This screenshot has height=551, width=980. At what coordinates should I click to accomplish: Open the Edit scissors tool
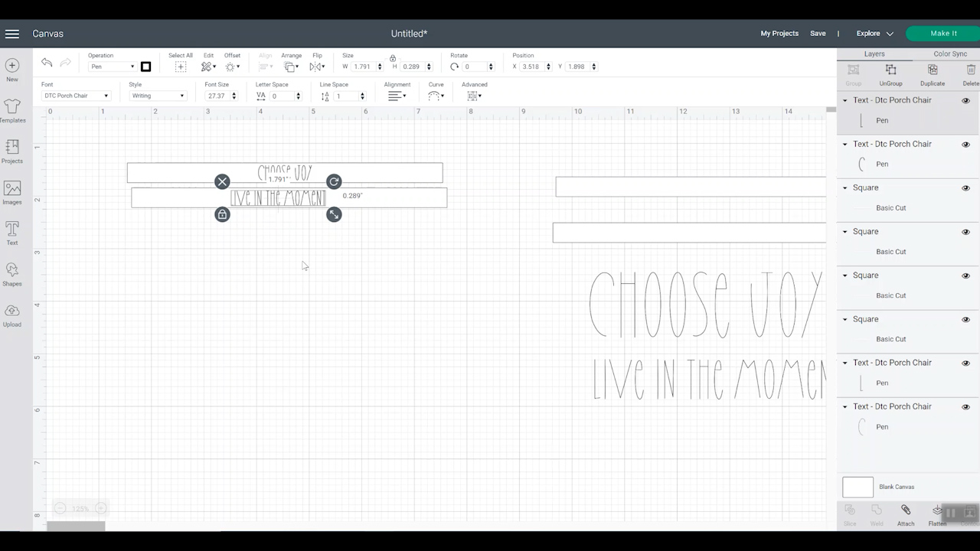click(208, 67)
